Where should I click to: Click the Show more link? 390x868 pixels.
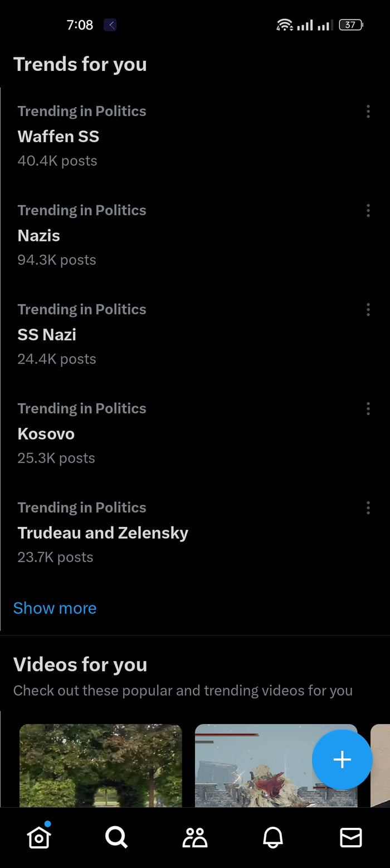(x=55, y=608)
